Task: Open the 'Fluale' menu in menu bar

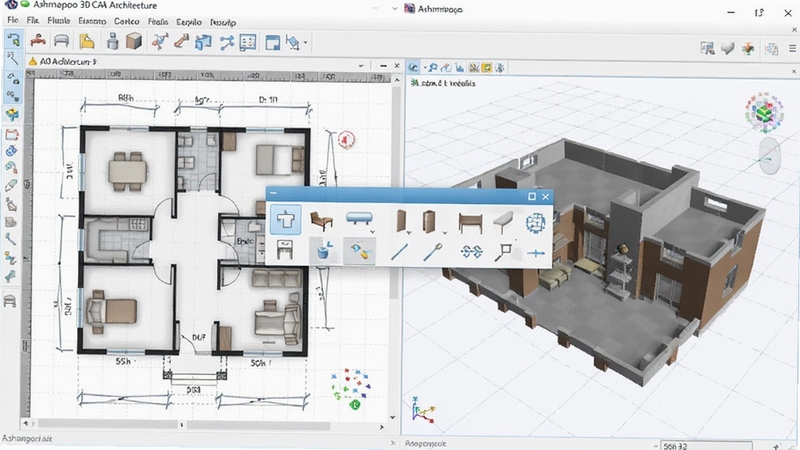Action: click(x=59, y=20)
